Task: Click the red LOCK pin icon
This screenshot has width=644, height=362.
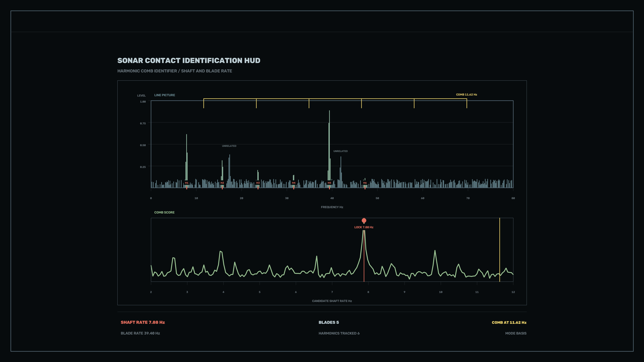Action: [364, 221]
